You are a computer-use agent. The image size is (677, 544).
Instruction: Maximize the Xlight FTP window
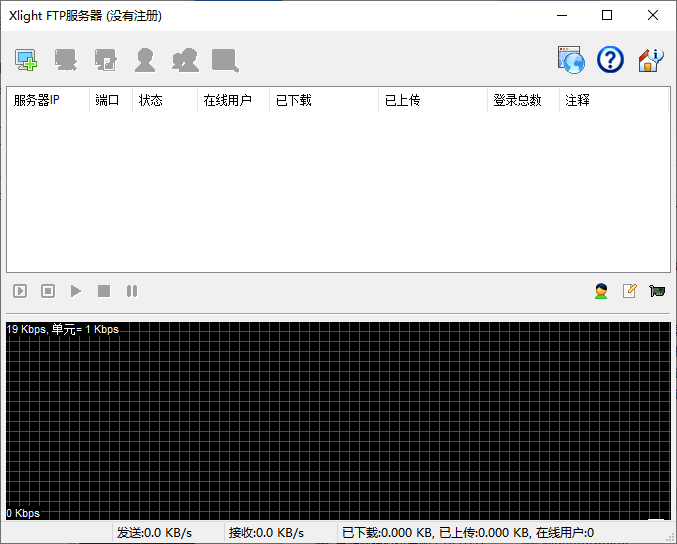607,16
